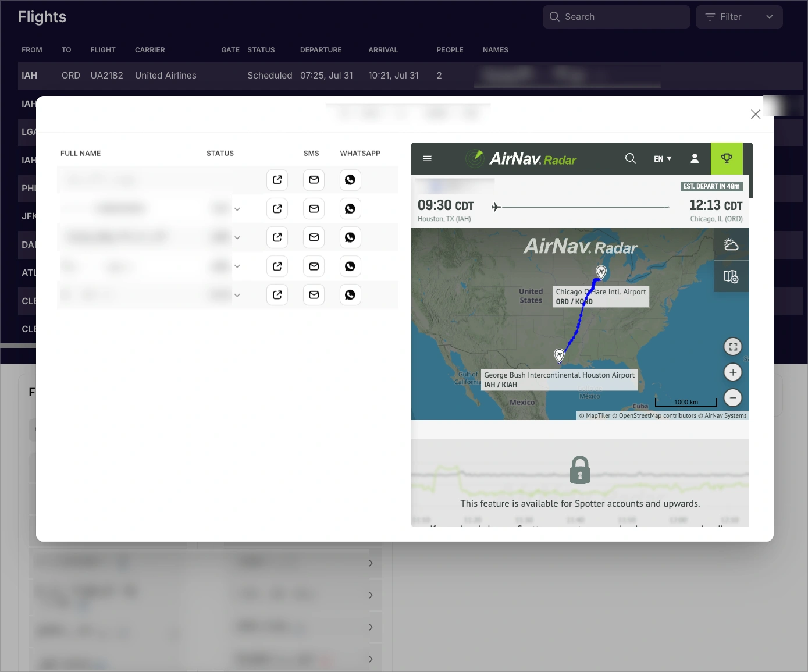This screenshot has height=672, width=808.
Task: Open the leaderboard trophy icon on AirNav Radar
Action: tap(727, 158)
